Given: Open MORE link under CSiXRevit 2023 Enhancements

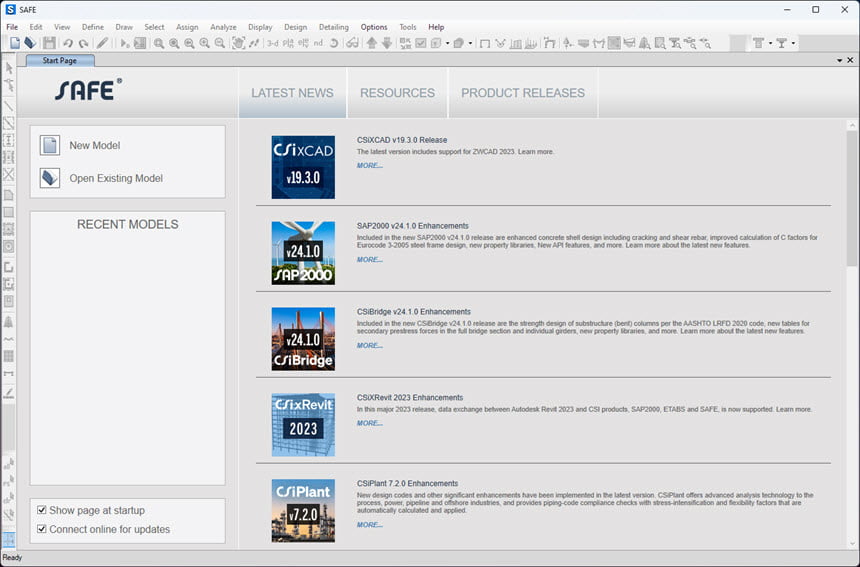Looking at the screenshot, I should click(370, 423).
